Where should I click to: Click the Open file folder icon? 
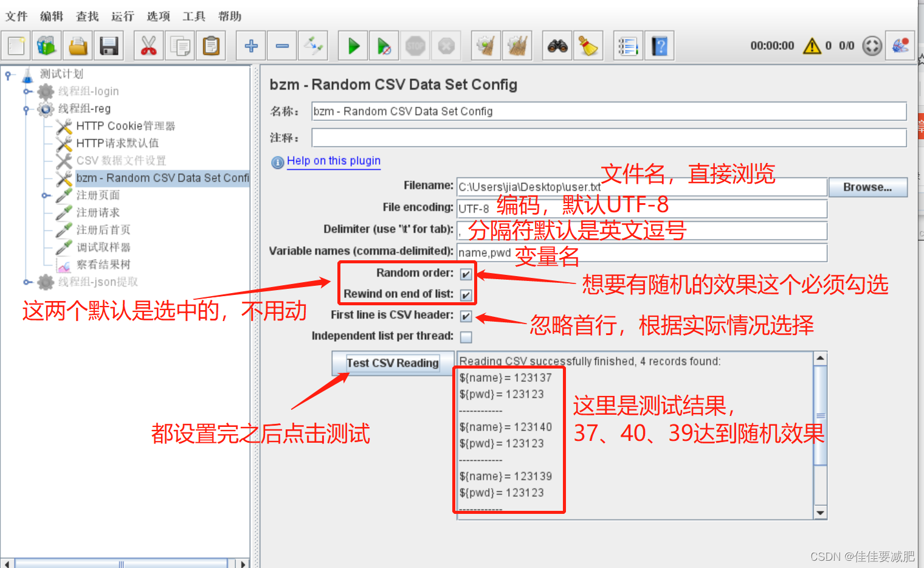pos(78,46)
